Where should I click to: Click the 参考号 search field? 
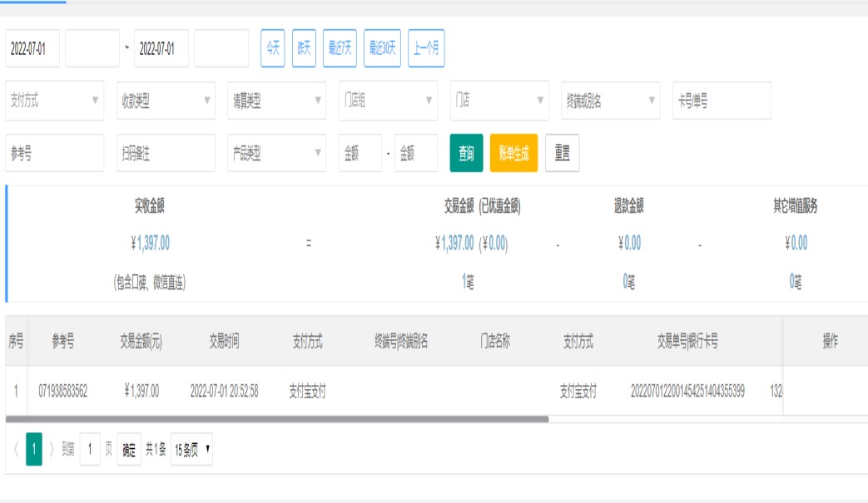coord(54,153)
